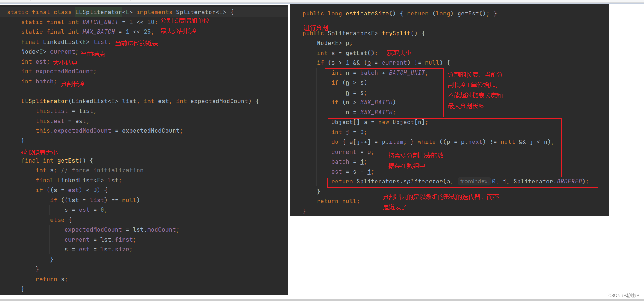Click the trySplit() method signature

[364, 33]
